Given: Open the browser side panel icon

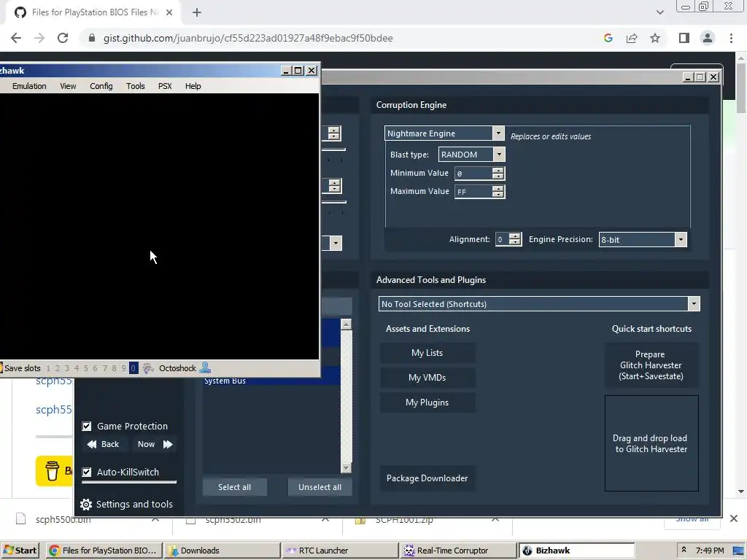Looking at the screenshot, I should [684, 38].
